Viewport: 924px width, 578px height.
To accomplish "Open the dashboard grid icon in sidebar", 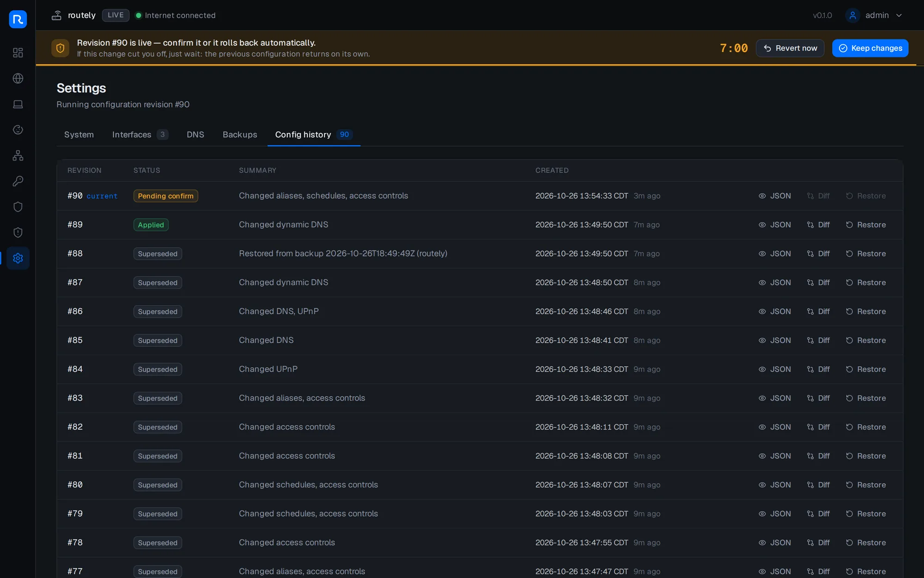I will point(18,53).
